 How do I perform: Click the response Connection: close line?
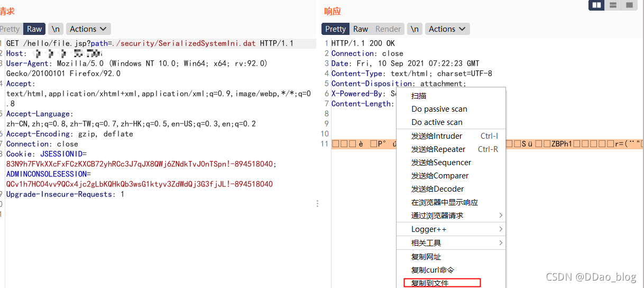click(367, 53)
